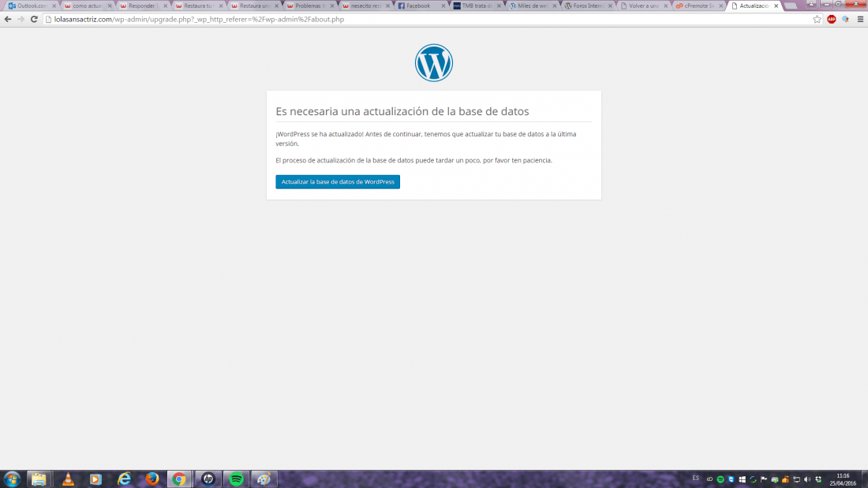
Task: Click the WordPress logo
Action: tap(434, 63)
